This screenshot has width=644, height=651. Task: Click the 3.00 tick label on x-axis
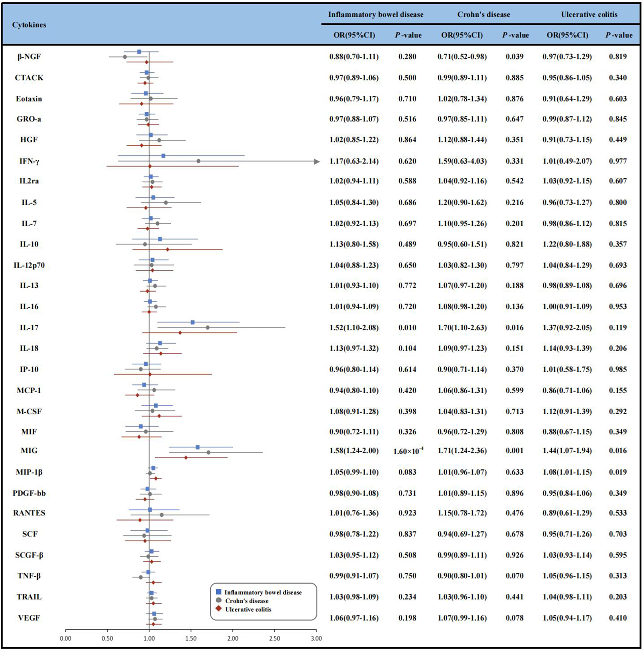[x=316, y=638]
